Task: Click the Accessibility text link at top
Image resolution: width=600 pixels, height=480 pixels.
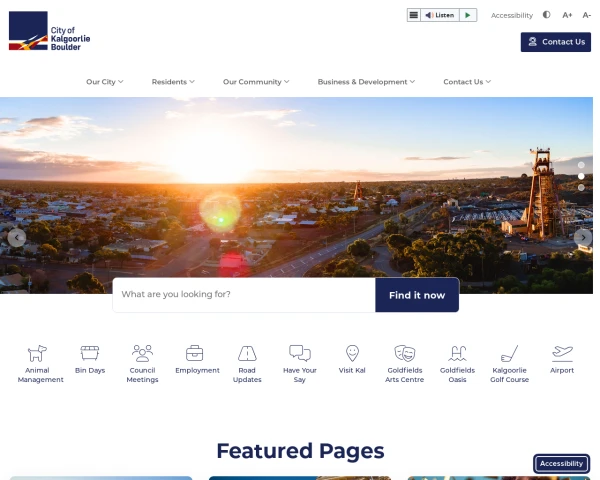Action: tap(512, 15)
